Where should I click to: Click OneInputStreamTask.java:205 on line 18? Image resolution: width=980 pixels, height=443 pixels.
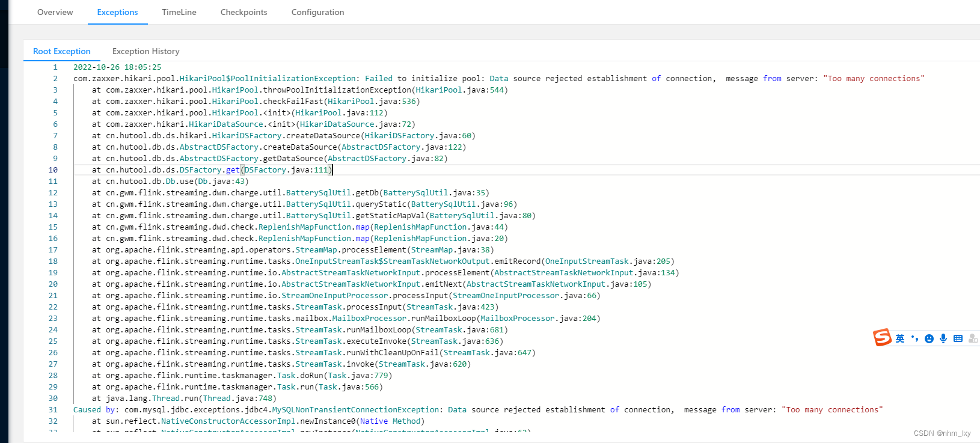[x=608, y=261]
